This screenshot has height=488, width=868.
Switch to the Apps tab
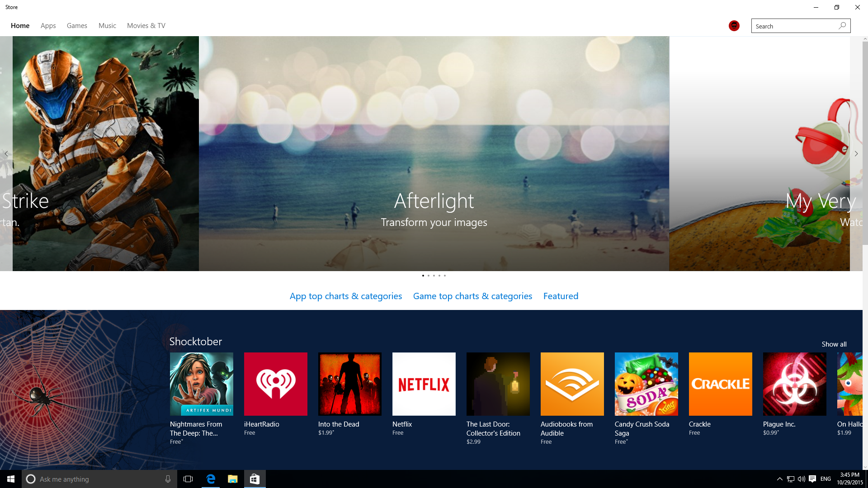tap(48, 26)
